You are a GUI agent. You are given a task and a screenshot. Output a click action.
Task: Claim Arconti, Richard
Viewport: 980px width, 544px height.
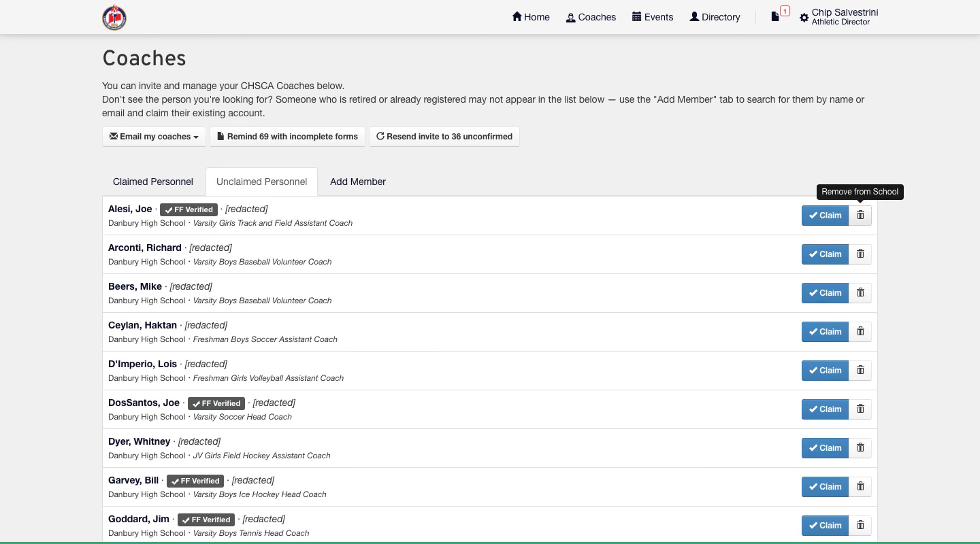[x=825, y=254]
